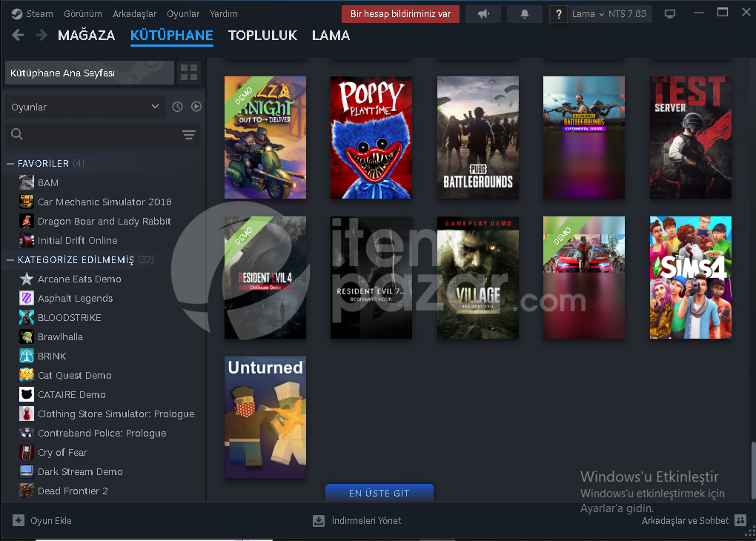Toggle ready-to-play filter icon
Image resolution: width=756 pixels, height=541 pixels.
click(196, 107)
